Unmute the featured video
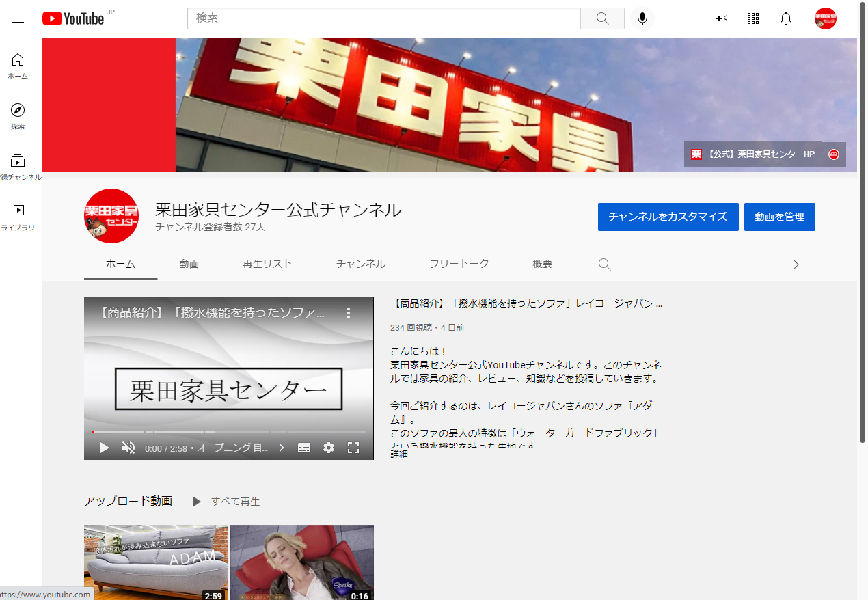868x600 pixels. click(x=128, y=448)
